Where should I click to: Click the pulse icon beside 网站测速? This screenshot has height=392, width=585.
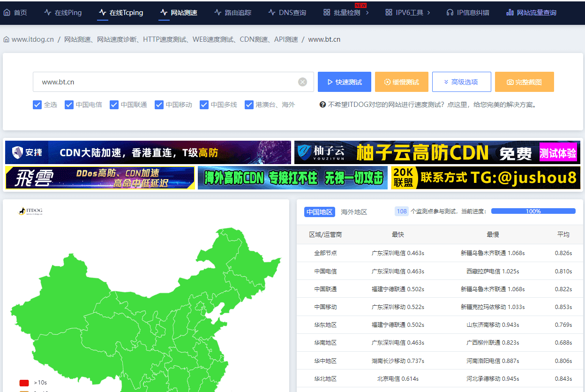pos(164,13)
